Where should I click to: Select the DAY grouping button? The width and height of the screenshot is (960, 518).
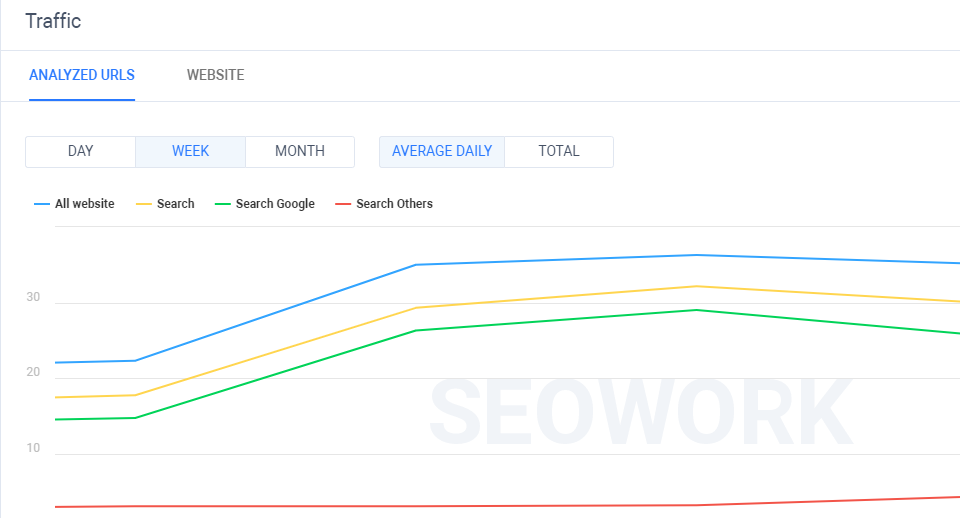pyautogui.click(x=80, y=151)
